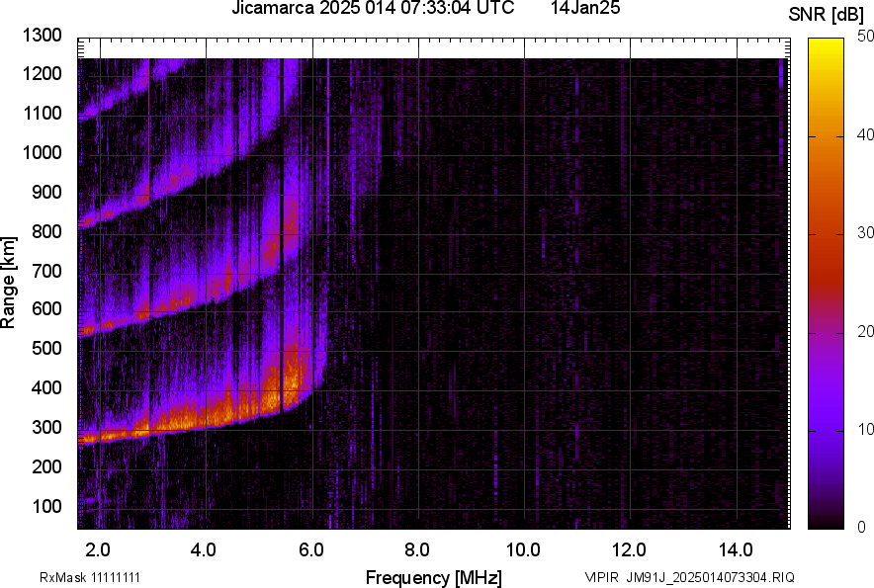Click the frequency tick label '2.0'
The image size is (874, 588).
click(x=98, y=550)
